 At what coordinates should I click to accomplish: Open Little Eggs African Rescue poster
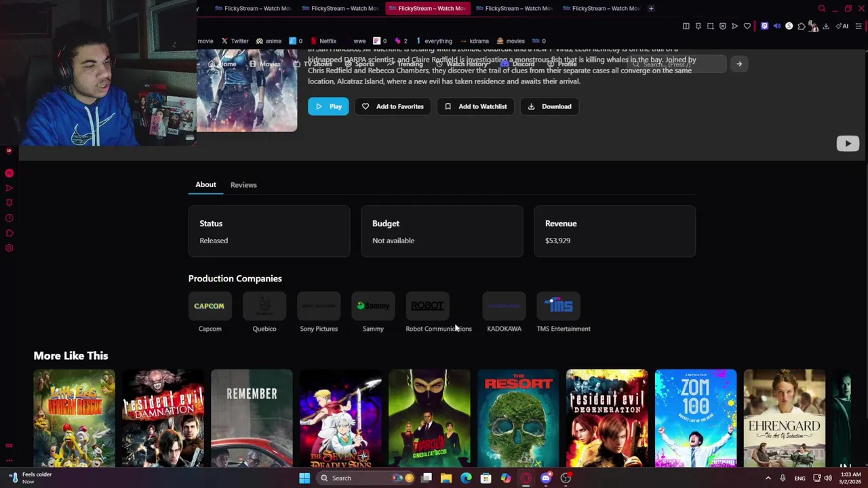click(x=75, y=418)
